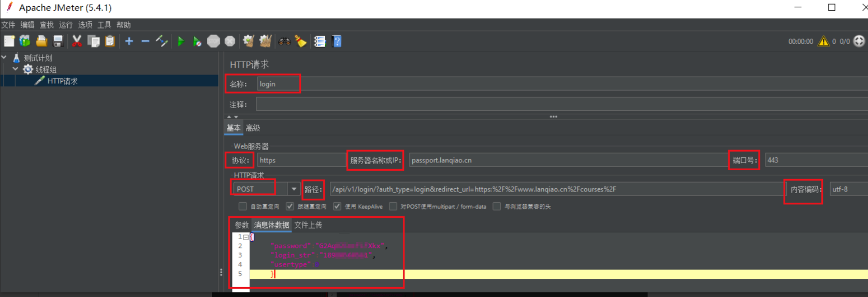Click the 00:00:00 elapsed time text

pos(801,41)
